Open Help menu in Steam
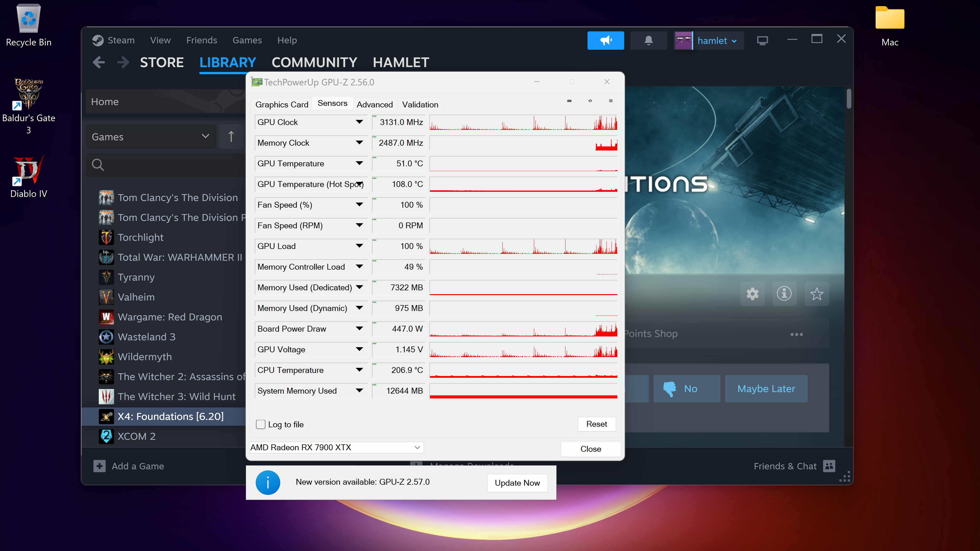The image size is (980, 551). (x=287, y=40)
